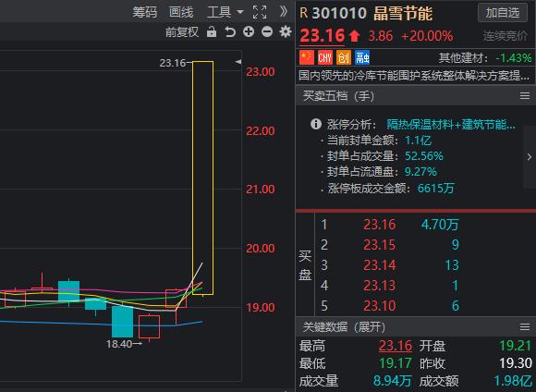Click the 20.00 price axis label
536x392 pixels.
(261, 249)
